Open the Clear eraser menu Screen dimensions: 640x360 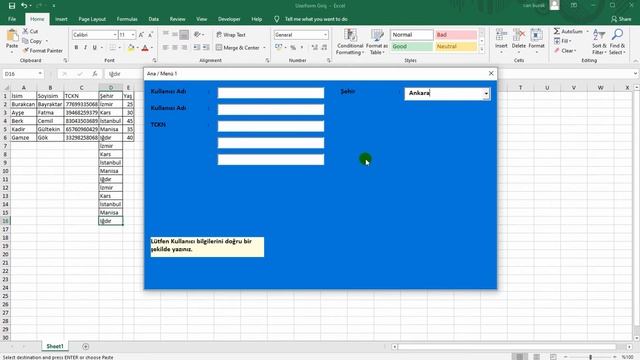(565, 51)
